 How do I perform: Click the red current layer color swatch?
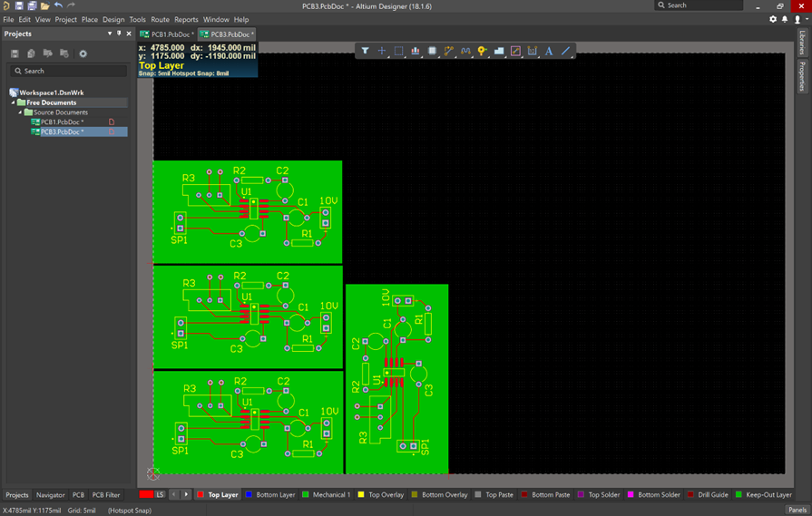(x=146, y=494)
